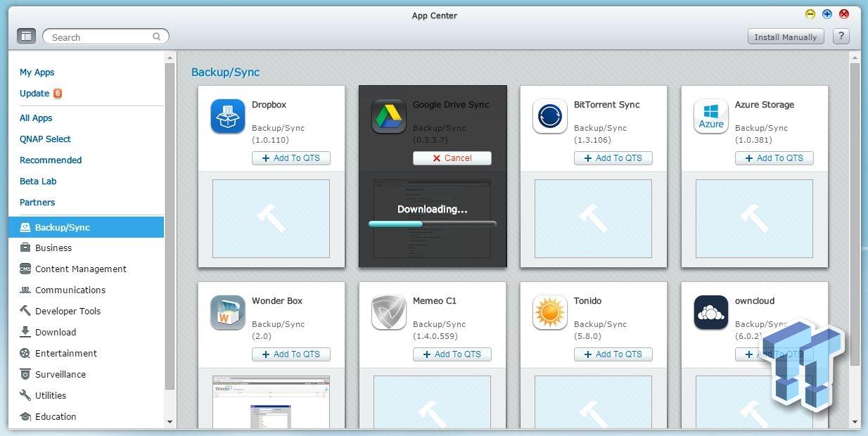
Task: Click the Azure Storage app icon
Action: click(x=710, y=116)
